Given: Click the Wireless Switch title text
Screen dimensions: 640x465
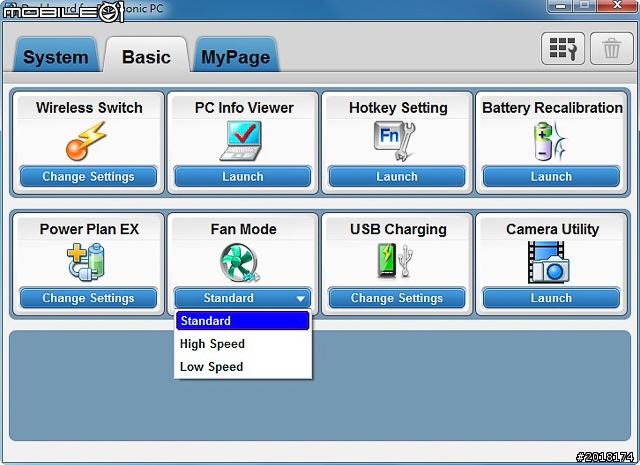Looking at the screenshot, I should click(89, 108).
